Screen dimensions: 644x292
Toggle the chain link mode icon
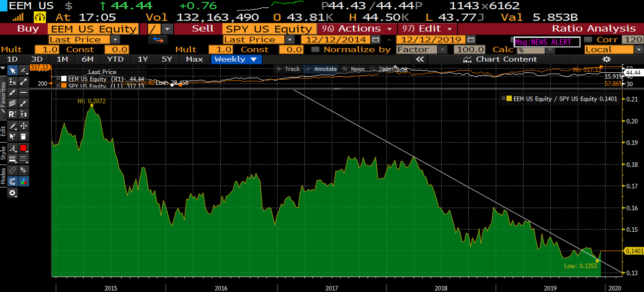click(12, 170)
